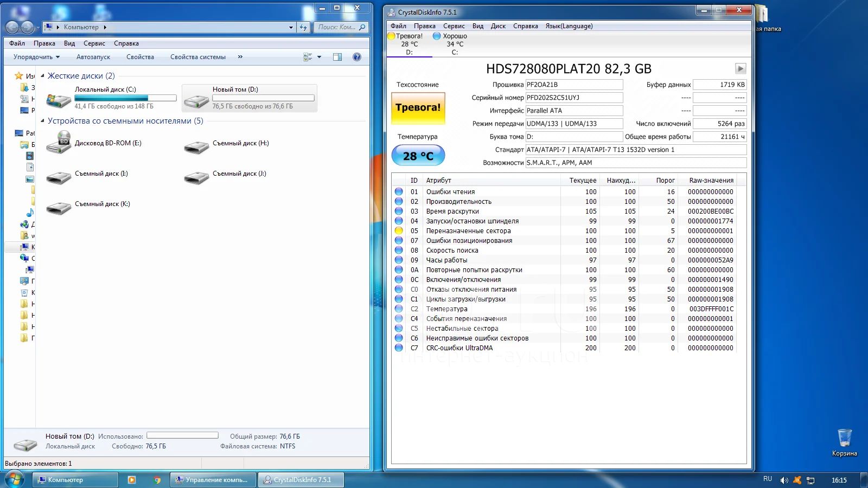
Task: Open the media player taskbar icon
Action: tap(131, 480)
